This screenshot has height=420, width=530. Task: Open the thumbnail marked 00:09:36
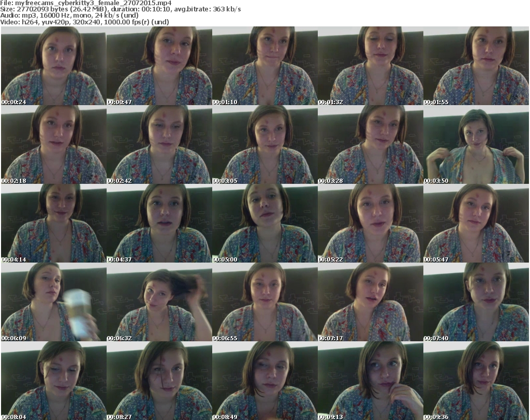pos(476,381)
